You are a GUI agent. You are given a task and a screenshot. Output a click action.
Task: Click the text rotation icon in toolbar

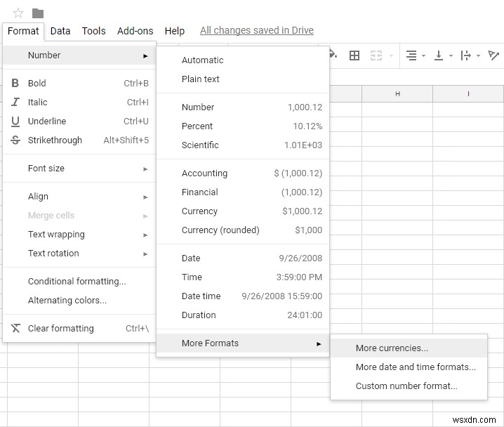coord(494,55)
